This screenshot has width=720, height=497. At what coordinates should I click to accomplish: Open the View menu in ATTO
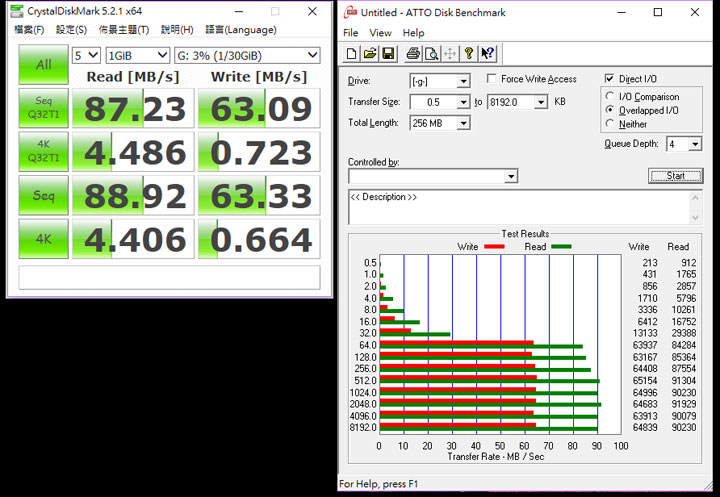point(380,33)
